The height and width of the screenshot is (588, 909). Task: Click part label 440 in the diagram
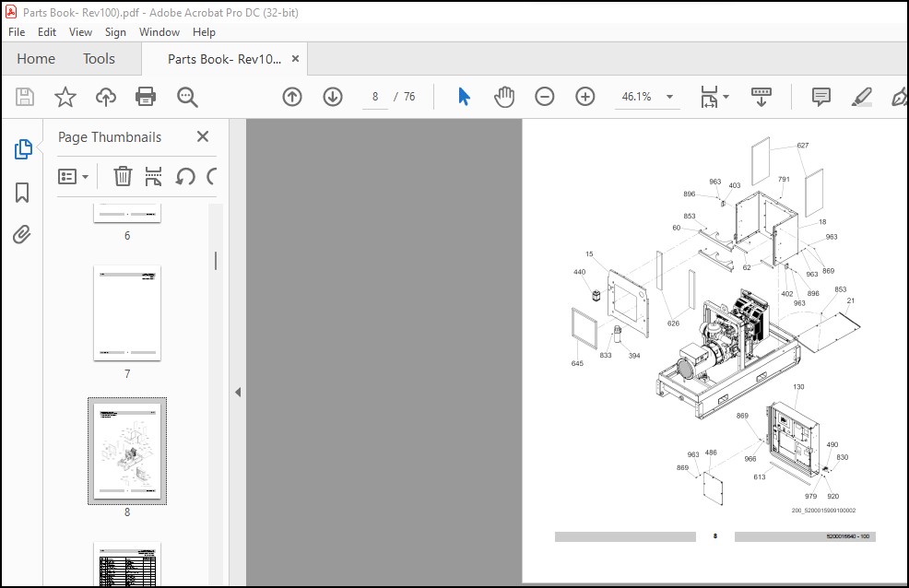point(579,272)
